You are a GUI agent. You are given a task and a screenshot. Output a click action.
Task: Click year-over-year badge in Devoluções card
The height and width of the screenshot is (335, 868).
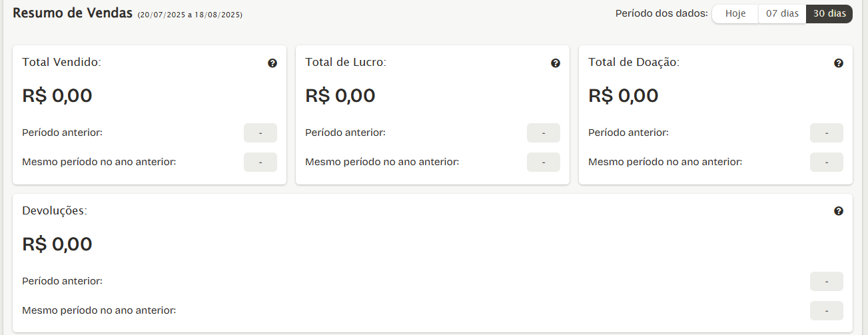[827, 311]
